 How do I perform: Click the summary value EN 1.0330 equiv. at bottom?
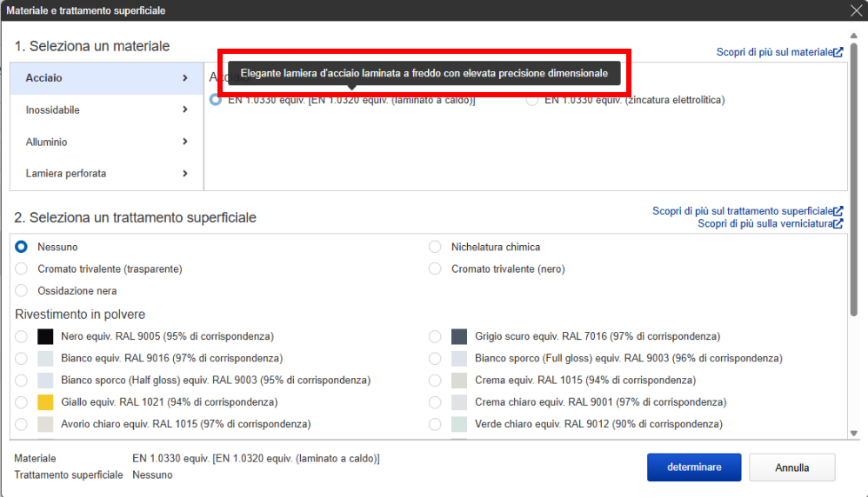(x=256, y=458)
